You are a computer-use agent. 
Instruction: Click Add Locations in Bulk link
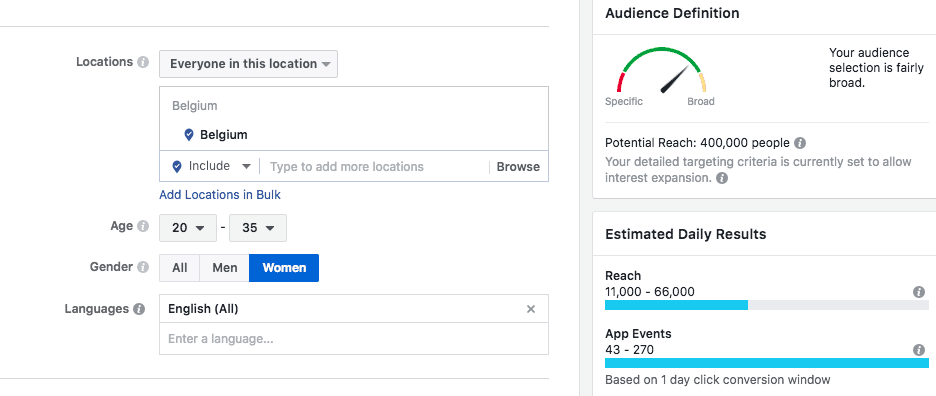[x=220, y=195]
